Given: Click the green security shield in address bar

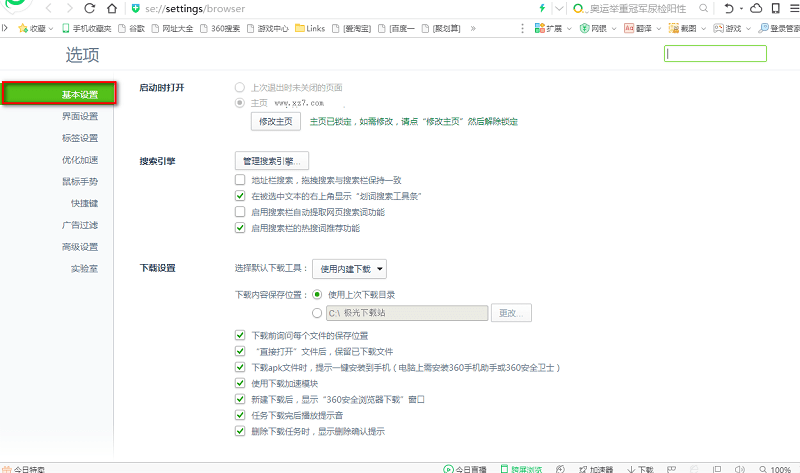Looking at the screenshot, I should coord(135,8).
